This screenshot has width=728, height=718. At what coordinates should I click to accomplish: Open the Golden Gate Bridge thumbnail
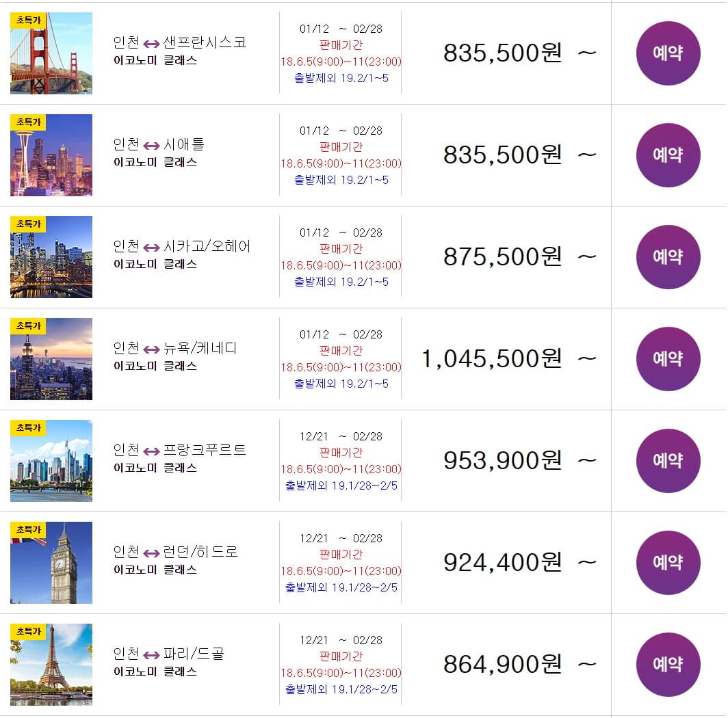point(51,53)
